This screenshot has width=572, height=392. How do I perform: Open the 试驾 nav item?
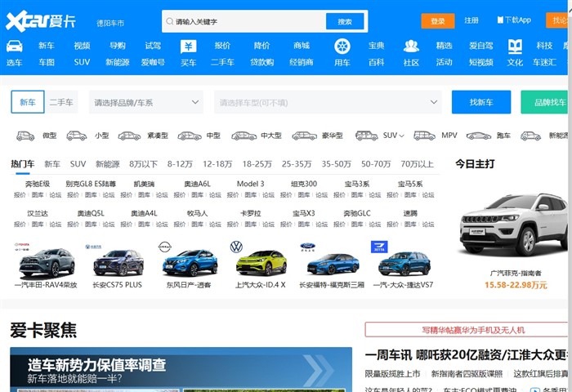(153, 46)
